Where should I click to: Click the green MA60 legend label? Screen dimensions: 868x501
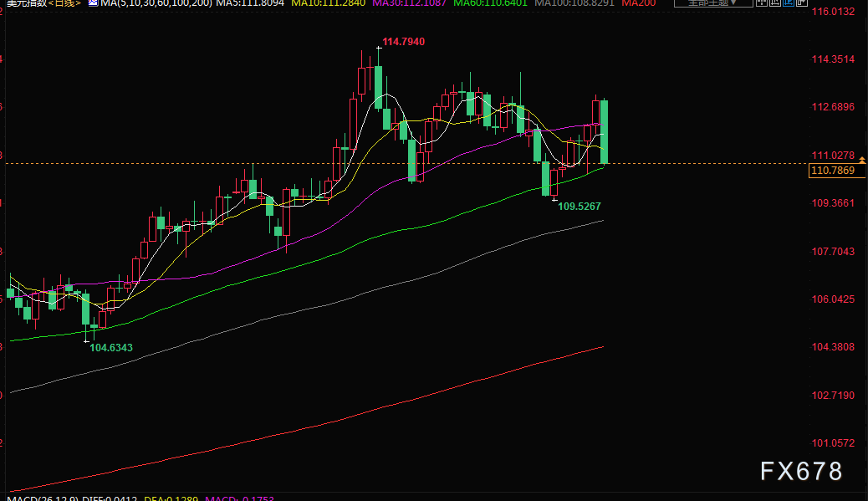point(488,3)
